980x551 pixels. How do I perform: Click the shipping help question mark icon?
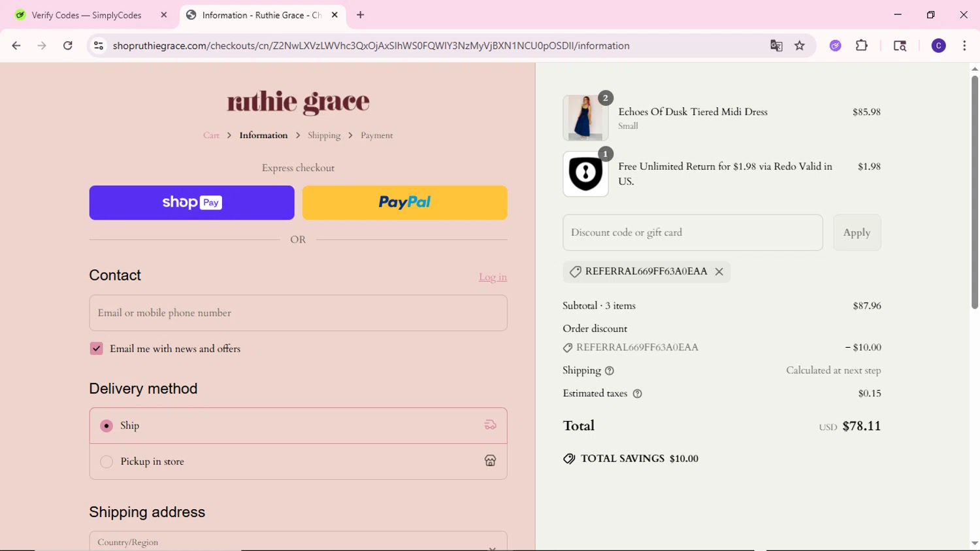(x=610, y=371)
